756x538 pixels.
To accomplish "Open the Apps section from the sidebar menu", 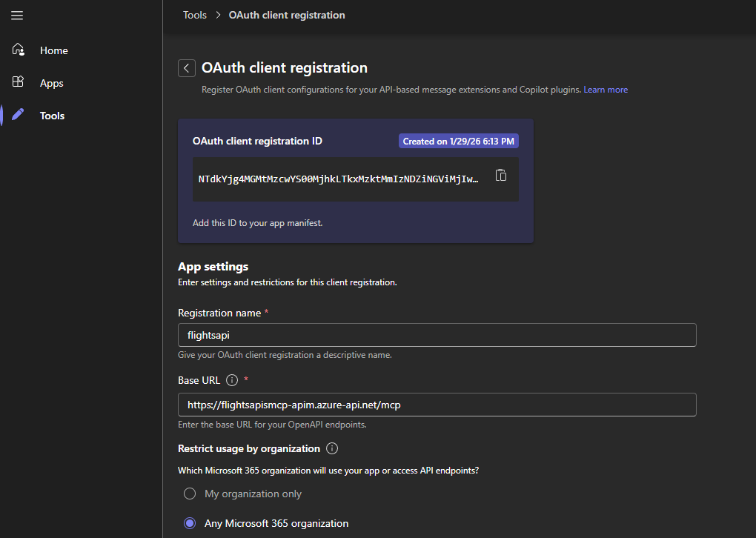I will click(x=51, y=82).
